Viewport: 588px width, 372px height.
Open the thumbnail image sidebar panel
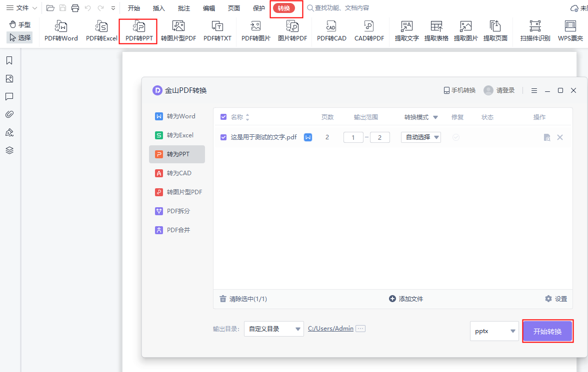pyautogui.click(x=9, y=79)
